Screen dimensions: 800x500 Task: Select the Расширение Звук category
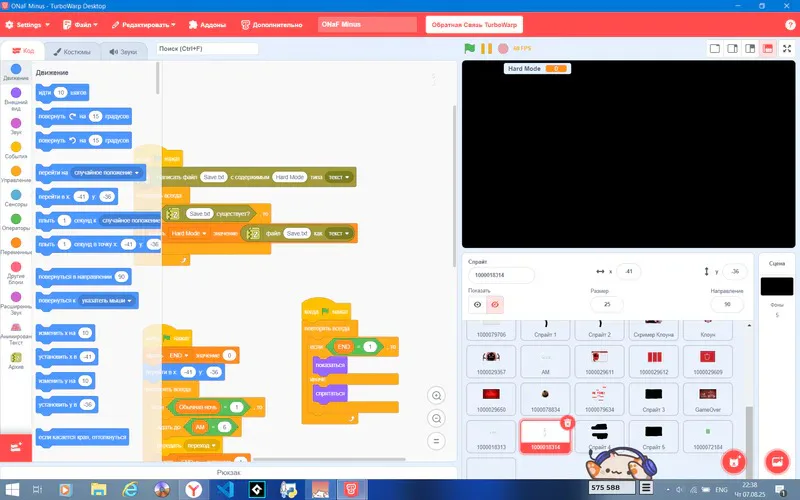(x=16, y=303)
